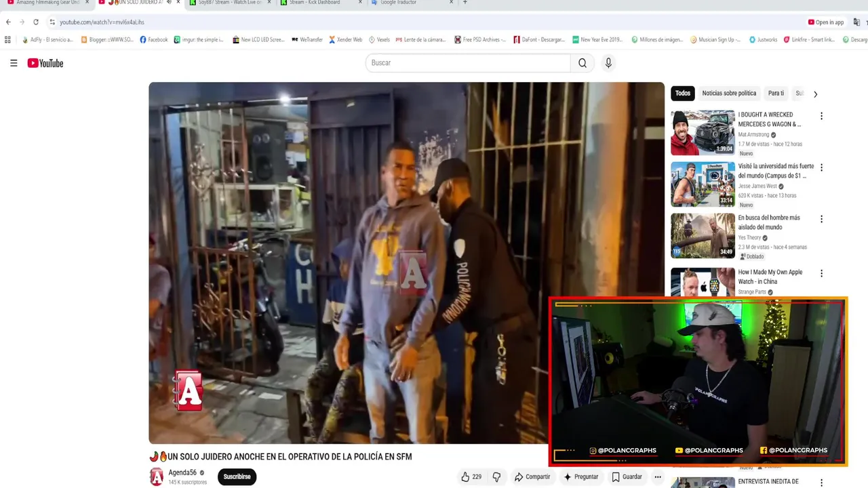Open the Linkfire bookmark
868x488 pixels.
click(x=809, y=39)
